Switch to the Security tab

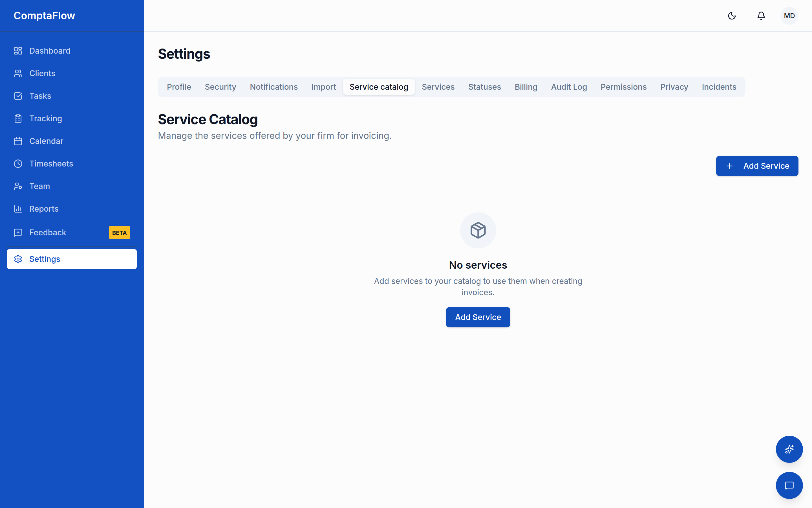(x=220, y=87)
